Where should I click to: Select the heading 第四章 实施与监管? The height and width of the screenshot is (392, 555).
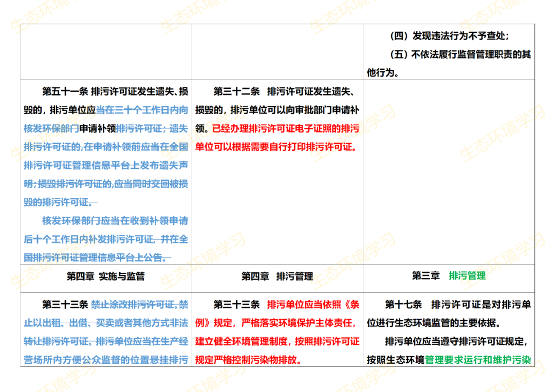click(x=105, y=276)
